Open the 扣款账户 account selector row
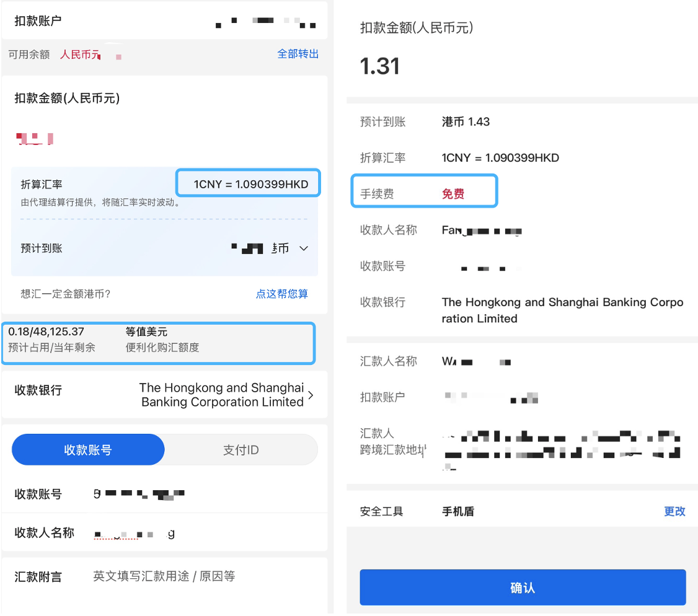Image resolution: width=698 pixels, height=616 pixels. tap(164, 22)
